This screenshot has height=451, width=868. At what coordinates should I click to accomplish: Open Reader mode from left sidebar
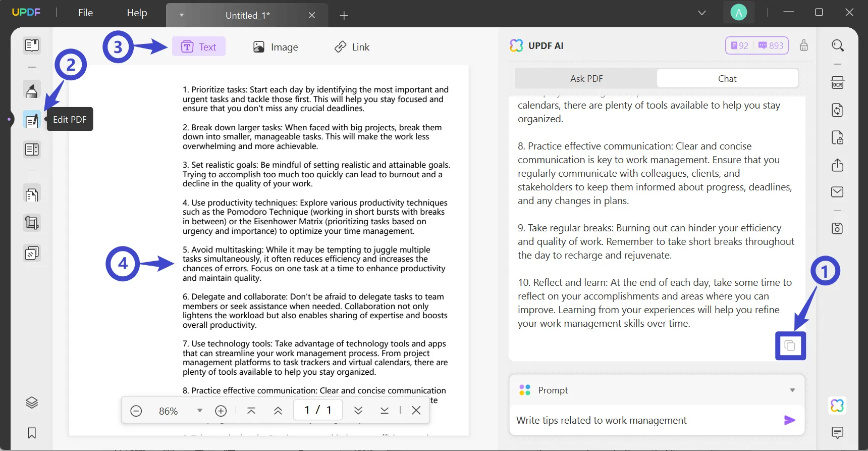32,45
